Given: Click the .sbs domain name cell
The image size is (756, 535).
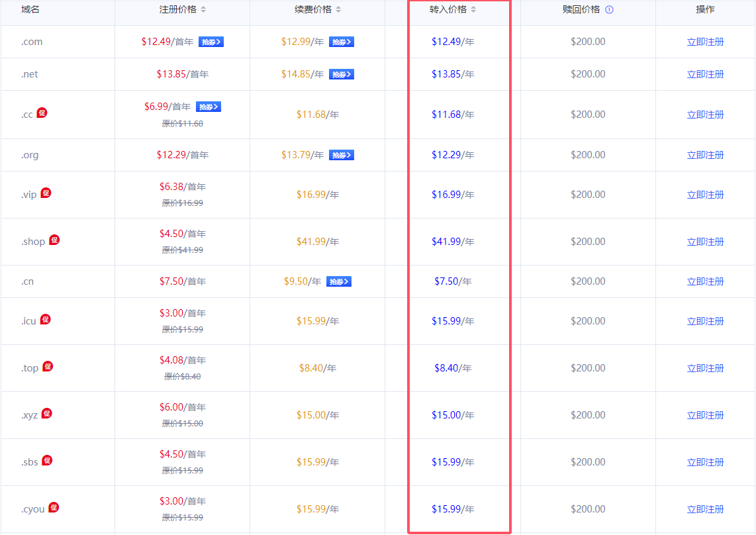Looking at the screenshot, I should click(30, 462).
